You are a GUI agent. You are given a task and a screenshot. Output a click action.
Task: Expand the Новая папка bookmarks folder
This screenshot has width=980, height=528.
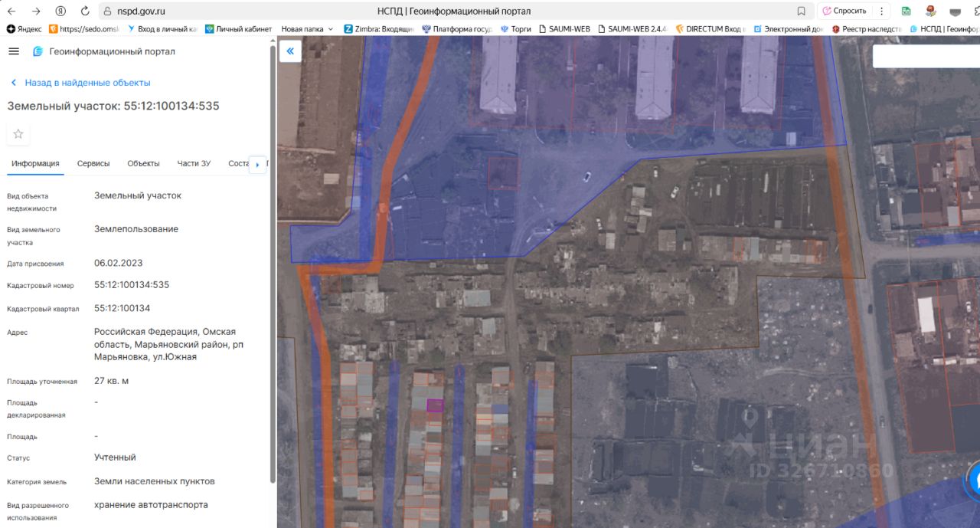[x=307, y=29]
